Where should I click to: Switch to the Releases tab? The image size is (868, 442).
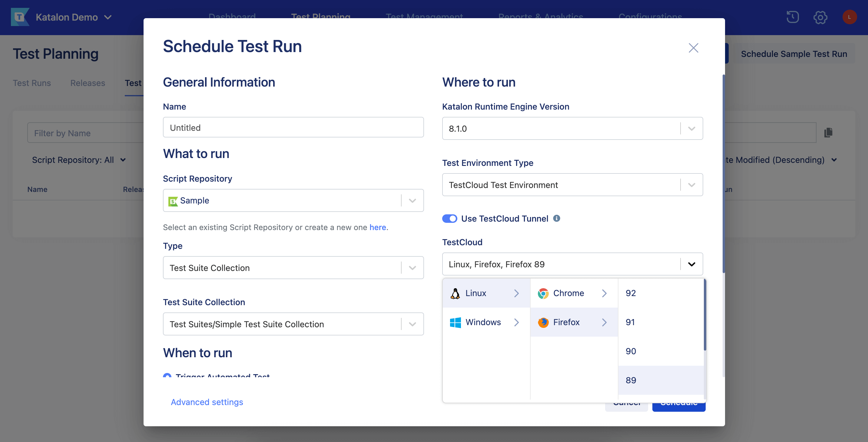pyautogui.click(x=88, y=83)
